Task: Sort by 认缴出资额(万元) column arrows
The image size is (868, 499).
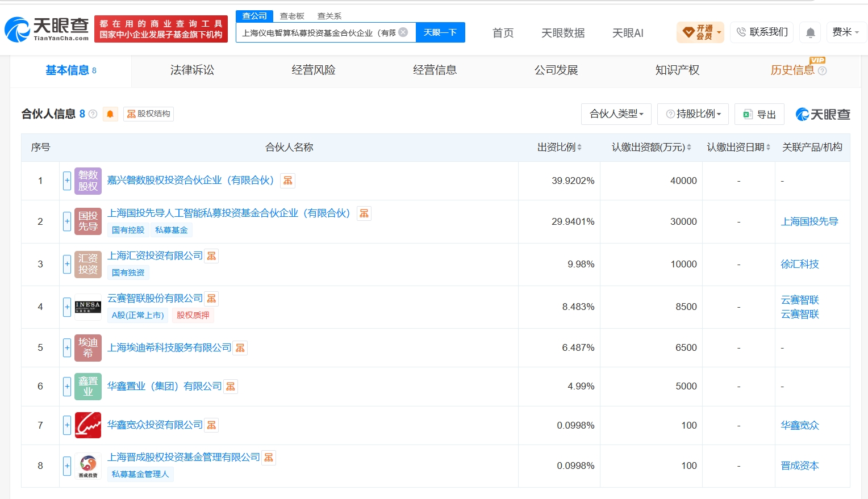Action: point(689,148)
